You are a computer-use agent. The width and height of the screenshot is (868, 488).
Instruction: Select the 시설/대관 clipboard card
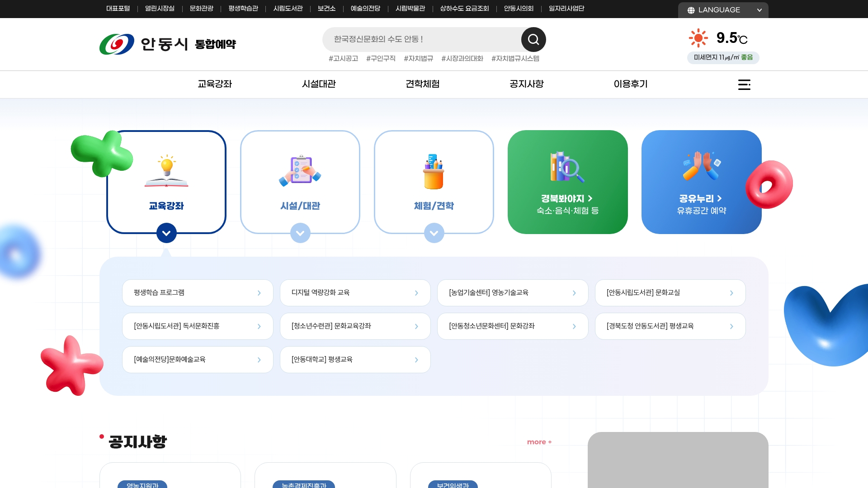pyautogui.click(x=300, y=182)
